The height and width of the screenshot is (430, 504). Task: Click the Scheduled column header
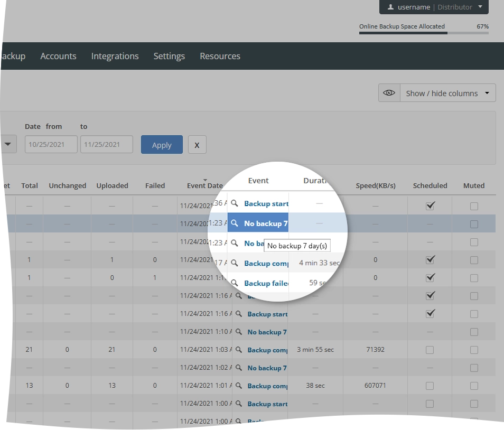click(x=430, y=185)
